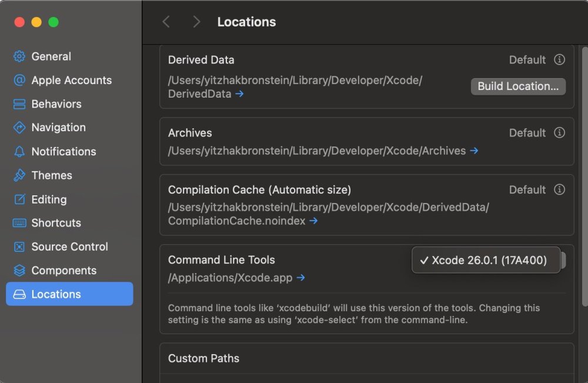Open the Themes pane
588x383 pixels.
(x=69, y=175)
